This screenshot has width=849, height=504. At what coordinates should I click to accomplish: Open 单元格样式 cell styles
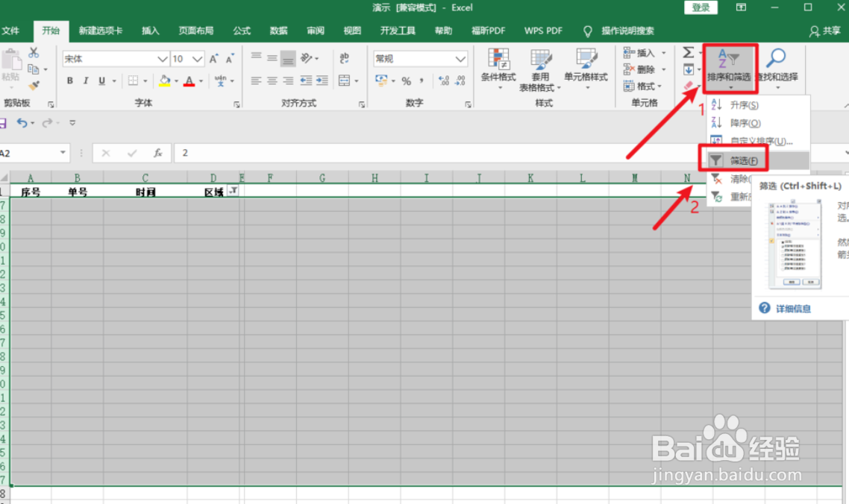tap(586, 69)
